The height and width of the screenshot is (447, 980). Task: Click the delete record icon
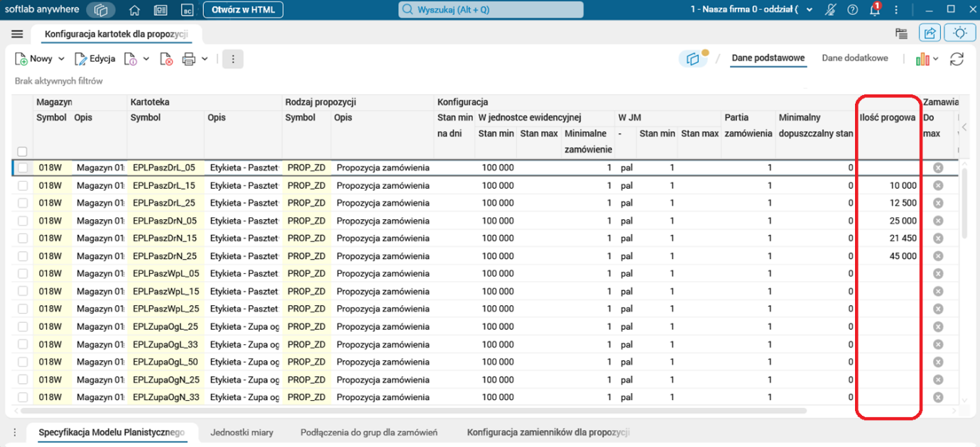(166, 59)
